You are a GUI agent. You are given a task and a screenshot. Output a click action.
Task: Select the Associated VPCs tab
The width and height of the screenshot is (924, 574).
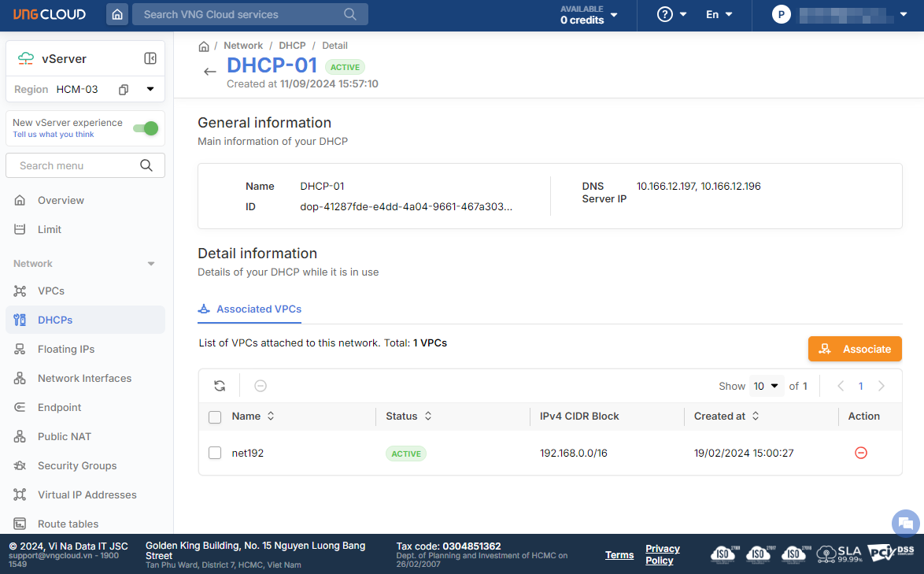coord(249,309)
